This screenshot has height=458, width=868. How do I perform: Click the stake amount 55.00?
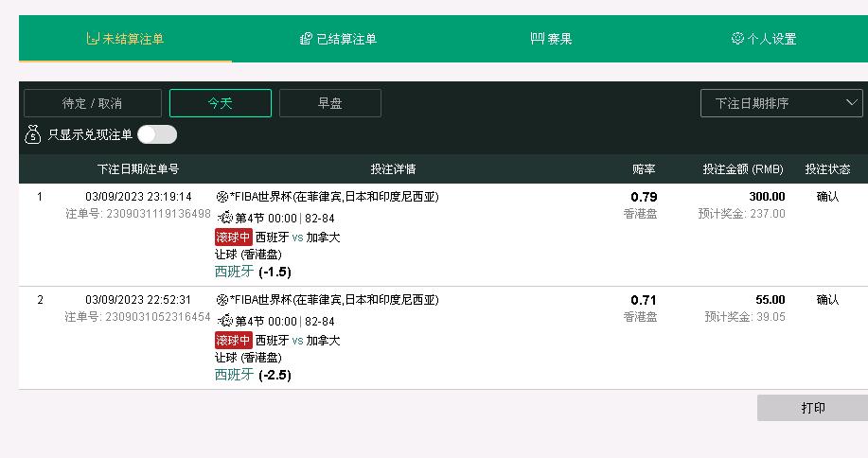[x=771, y=299]
